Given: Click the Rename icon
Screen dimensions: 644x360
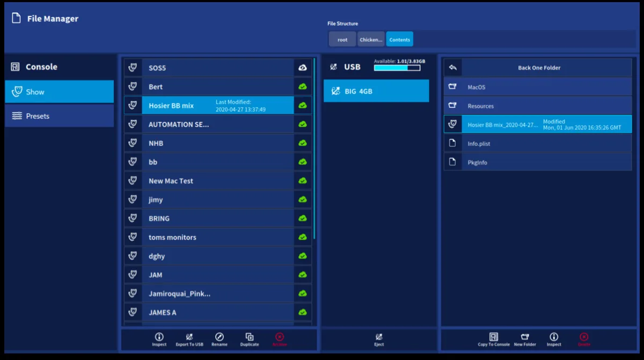Looking at the screenshot, I should coord(219,337).
